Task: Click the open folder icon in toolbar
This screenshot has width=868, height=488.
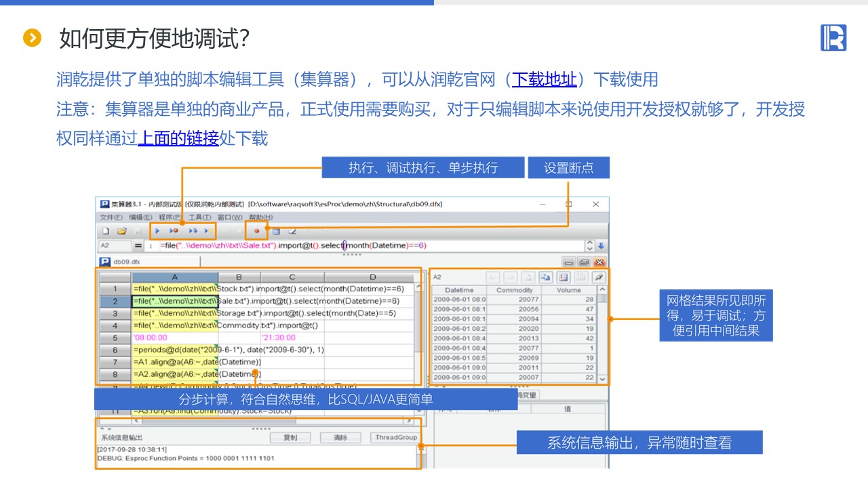Action: point(122,231)
